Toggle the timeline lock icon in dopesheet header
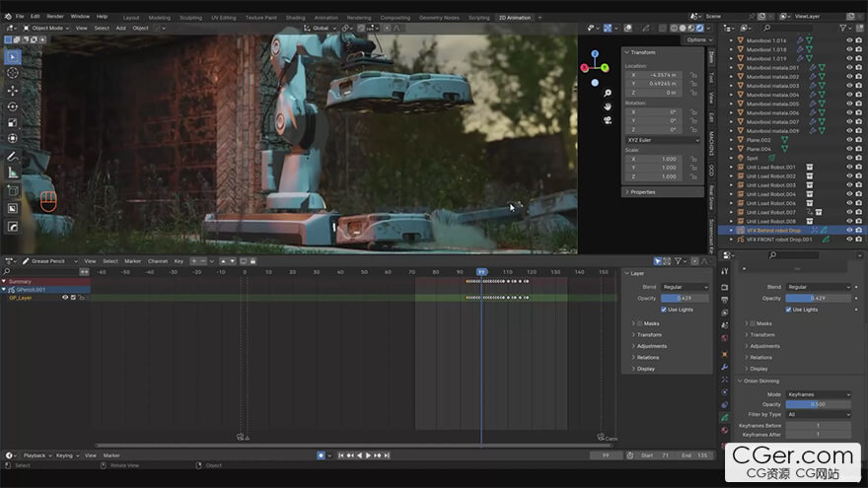The height and width of the screenshot is (488, 868). [253, 261]
